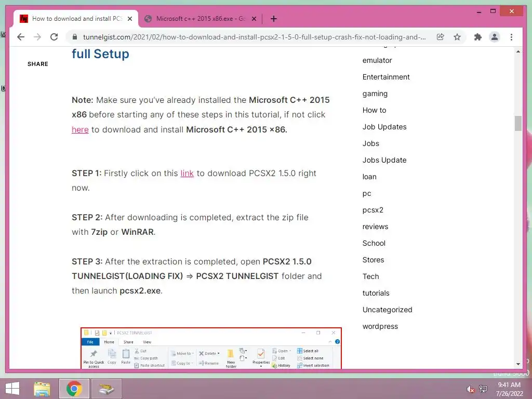Go back to the previous page
The height and width of the screenshot is (399, 532).
pos(21,37)
